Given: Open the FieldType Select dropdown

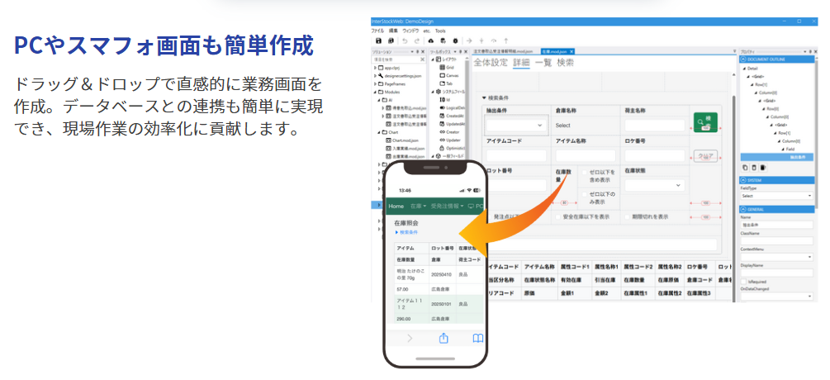Looking at the screenshot, I should [x=777, y=196].
